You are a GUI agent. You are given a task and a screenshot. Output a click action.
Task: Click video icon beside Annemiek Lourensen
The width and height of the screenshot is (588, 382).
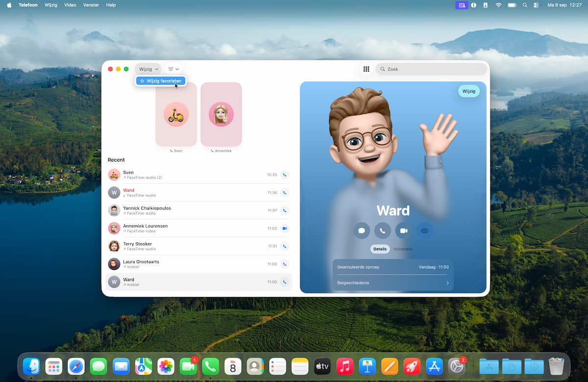point(284,228)
